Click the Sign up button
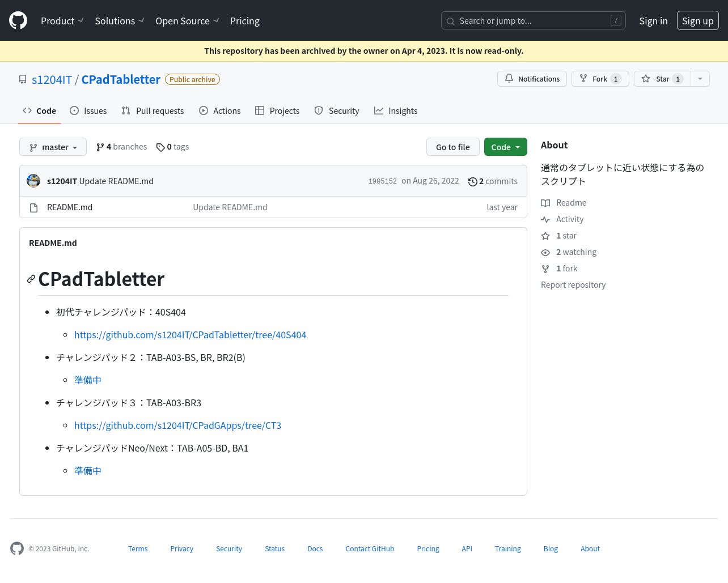 [x=697, y=21]
